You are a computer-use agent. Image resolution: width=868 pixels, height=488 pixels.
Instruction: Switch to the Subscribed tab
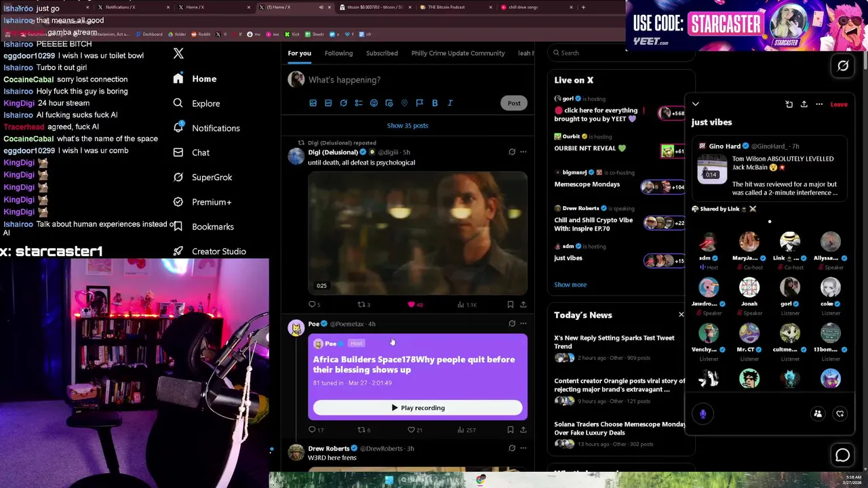382,53
